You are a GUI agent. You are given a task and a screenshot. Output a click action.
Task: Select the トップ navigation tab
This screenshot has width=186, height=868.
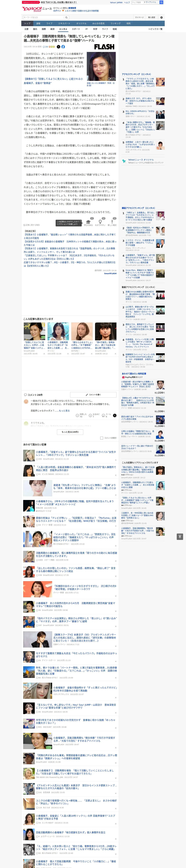click(27, 24)
